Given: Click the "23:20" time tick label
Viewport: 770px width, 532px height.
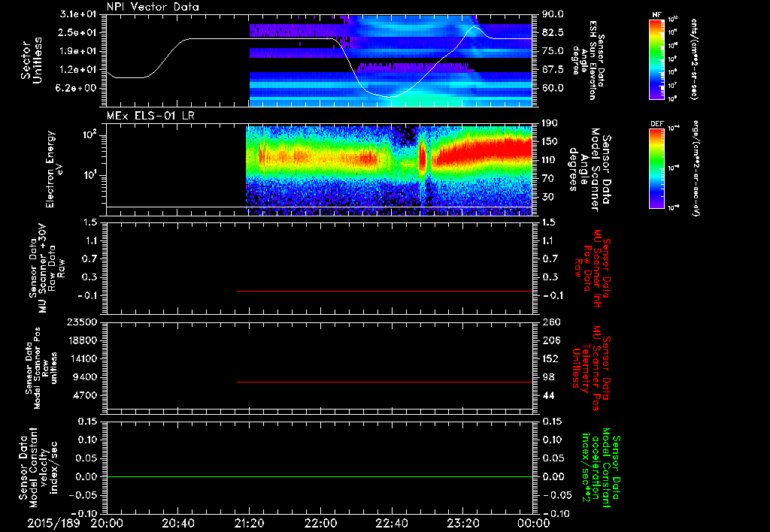Looking at the screenshot, I should tap(463, 523).
